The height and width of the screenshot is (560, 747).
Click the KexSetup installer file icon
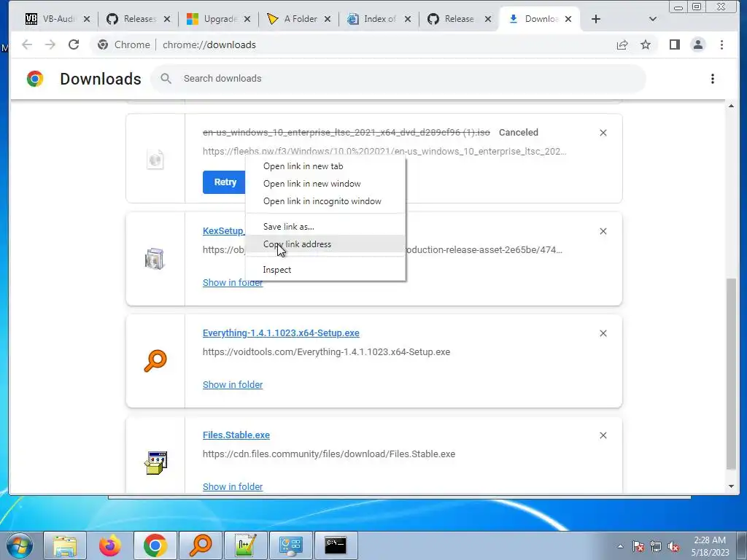coord(155,259)
